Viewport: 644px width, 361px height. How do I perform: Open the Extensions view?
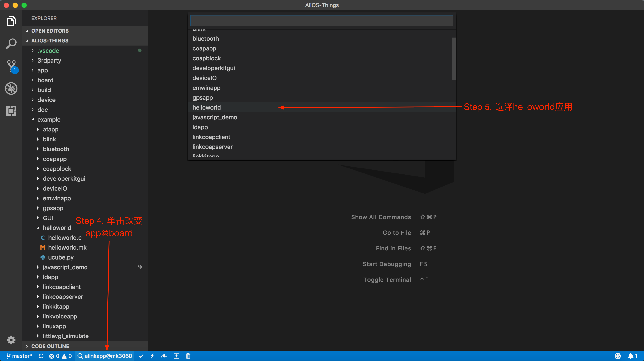click(11, 111)
